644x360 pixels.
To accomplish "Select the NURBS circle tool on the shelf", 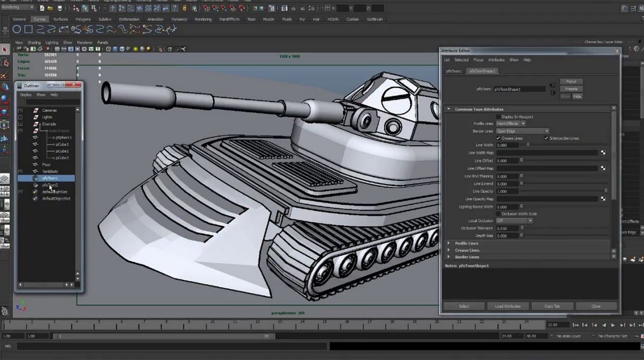I will 17,30.
